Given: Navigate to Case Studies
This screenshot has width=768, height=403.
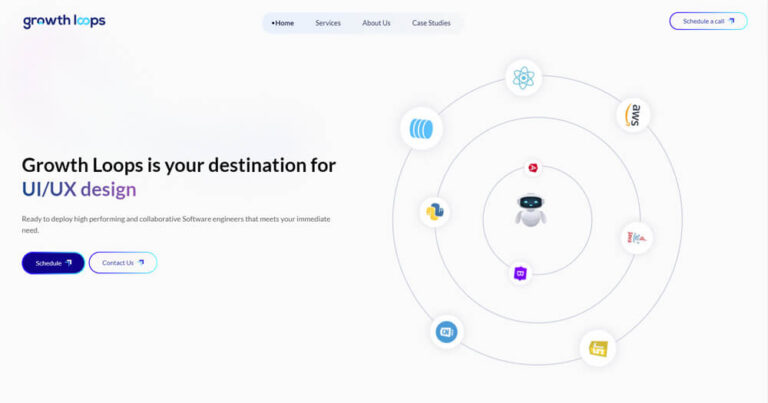Looking at the screenshot, I should click(x=431, y=23).
